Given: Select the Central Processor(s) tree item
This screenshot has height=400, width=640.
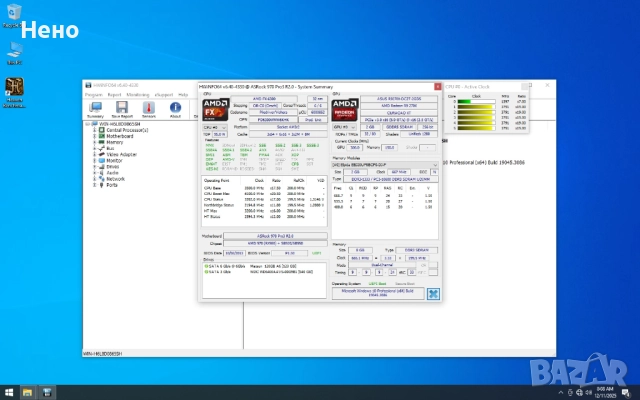Looking at the screenshot, I should (126, 130).
